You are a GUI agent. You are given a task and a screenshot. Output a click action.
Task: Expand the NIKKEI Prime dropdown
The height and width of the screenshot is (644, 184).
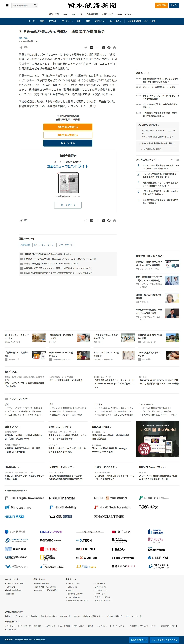[126, 14]
